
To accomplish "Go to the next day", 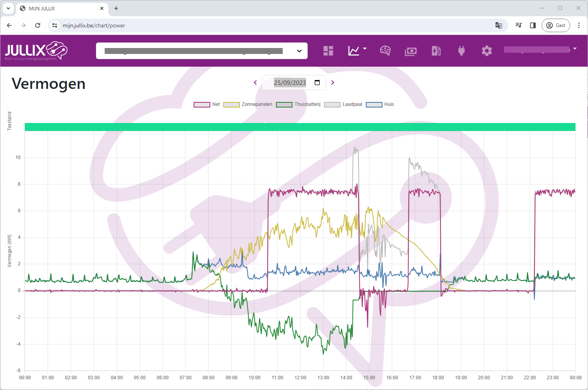I will tap(333, 83).
